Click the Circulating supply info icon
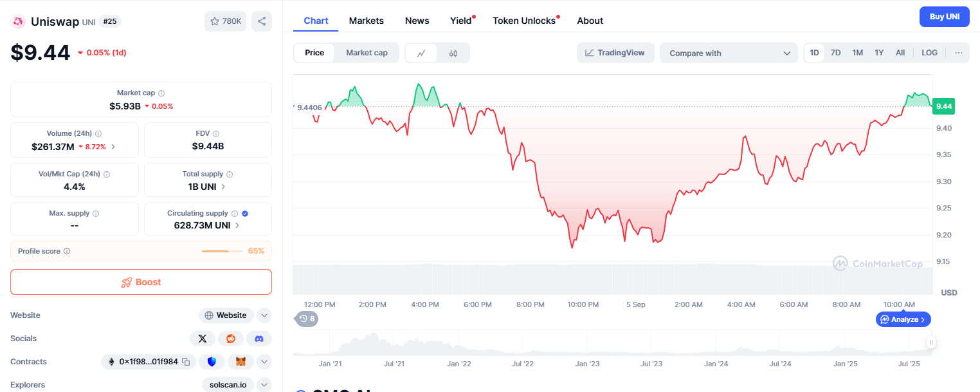 235,214
